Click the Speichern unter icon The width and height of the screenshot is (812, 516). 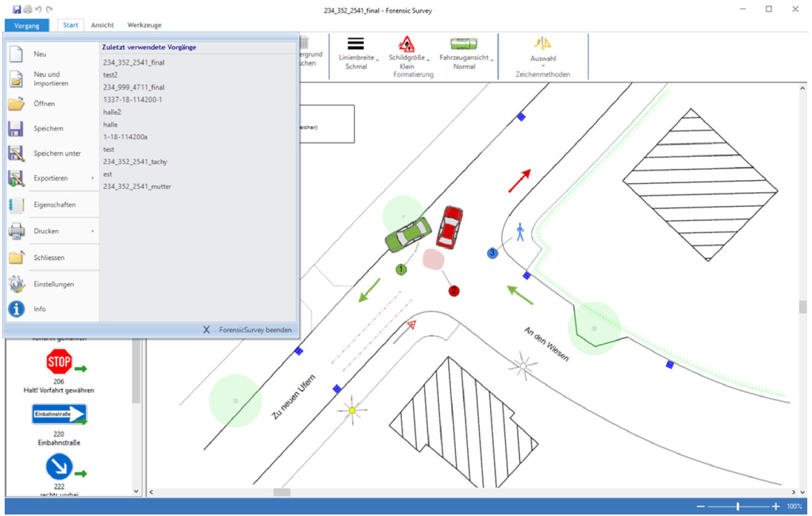click(x=16, y=154)
